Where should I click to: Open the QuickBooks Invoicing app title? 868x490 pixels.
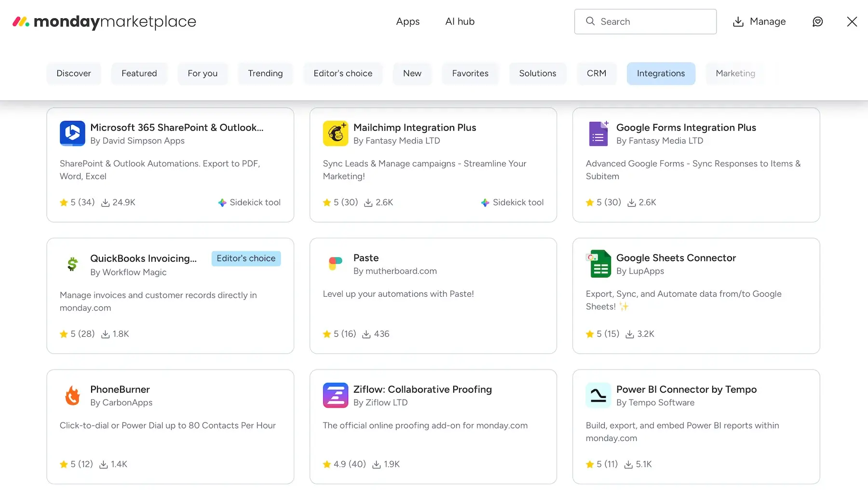point(144,259)
